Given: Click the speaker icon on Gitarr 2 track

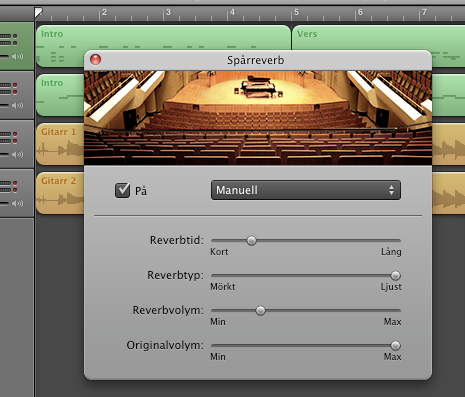Looking at the screenshot, I should click(17, 203).
